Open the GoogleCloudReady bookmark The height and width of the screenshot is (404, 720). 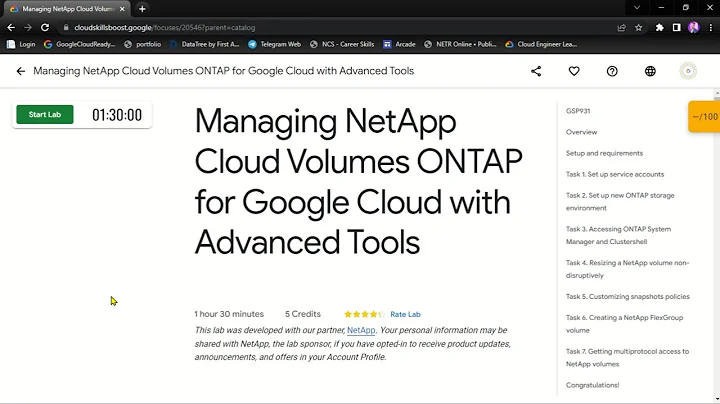[79, 45]
